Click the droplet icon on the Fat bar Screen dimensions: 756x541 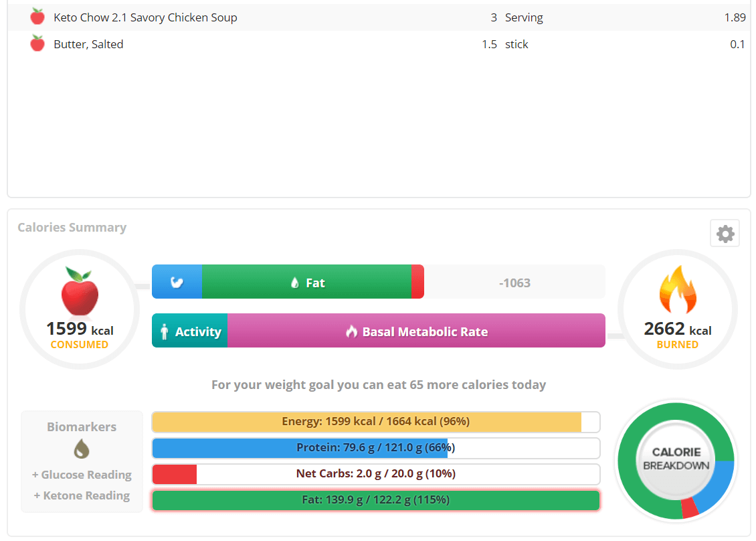[295, 283]
